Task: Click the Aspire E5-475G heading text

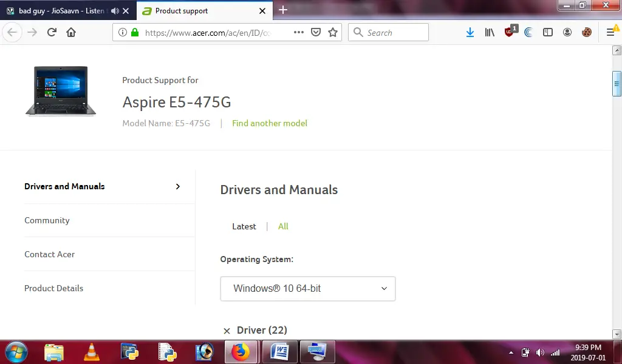Action: pos(177,102)
